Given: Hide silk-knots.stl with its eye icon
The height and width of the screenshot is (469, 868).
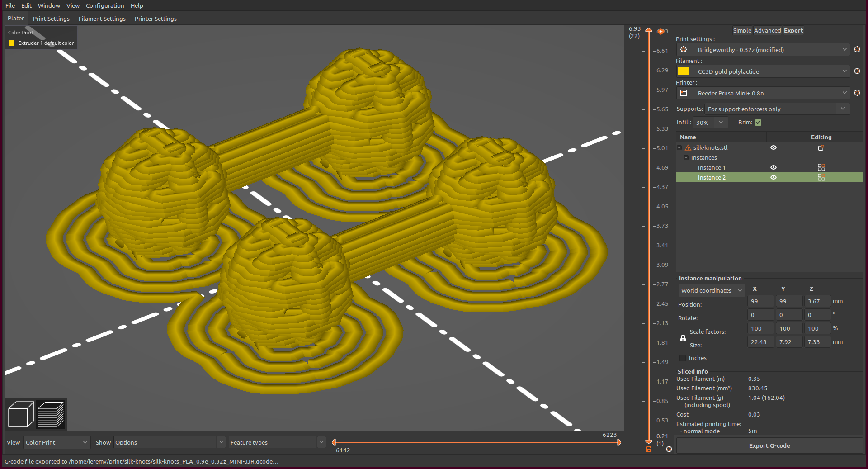Looking at the screenshot, I should click(774, 148).
